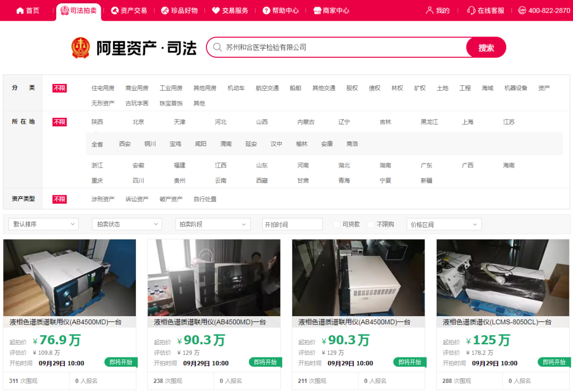573x392 pixels.
Task: Choose 江苏 province filter
Action: pyautogui.click(x=509, y=122)
